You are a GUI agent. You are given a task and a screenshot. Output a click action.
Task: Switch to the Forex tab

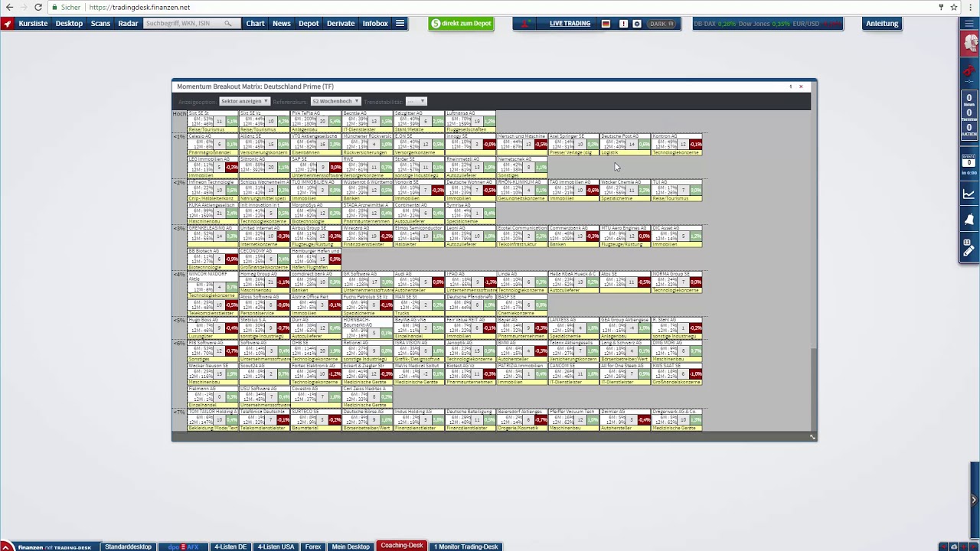tap(313, 546)
